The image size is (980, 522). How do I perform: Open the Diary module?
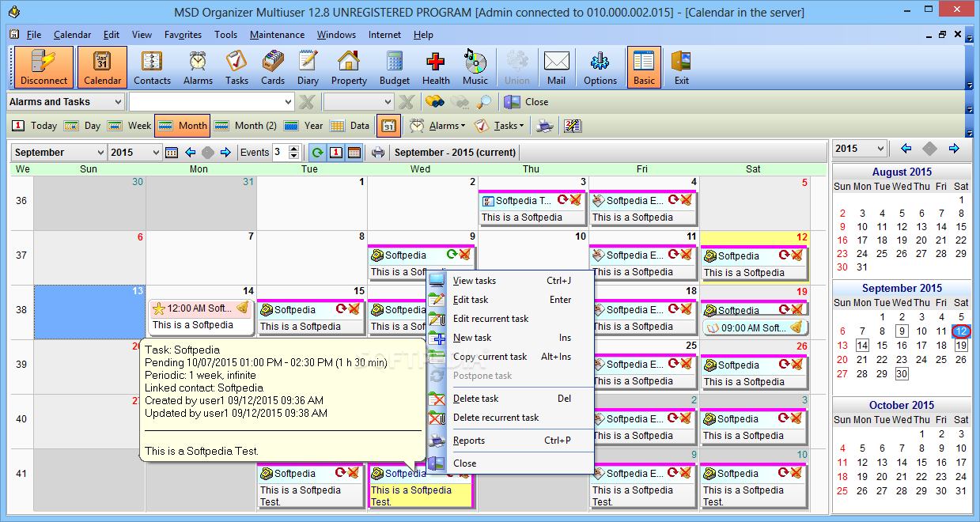pyautogui.click(x=308, y=67)
